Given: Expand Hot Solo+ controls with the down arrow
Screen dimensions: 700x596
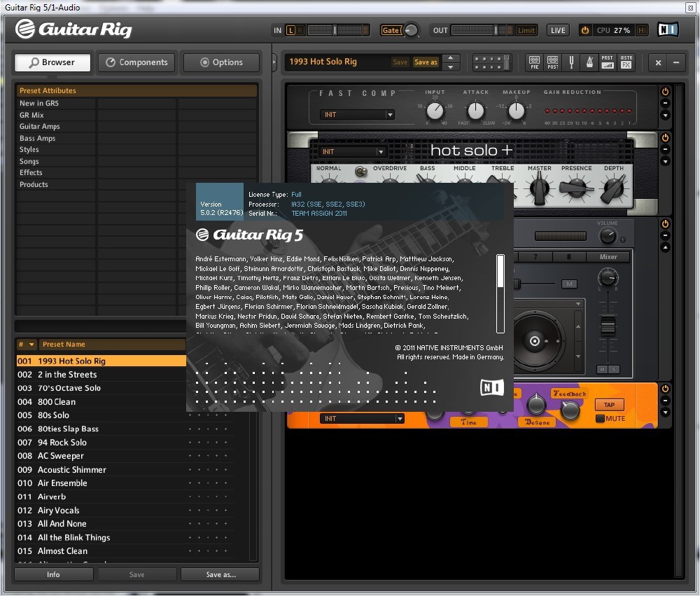Looking at the screenshot, I should (x=665, y=161).
